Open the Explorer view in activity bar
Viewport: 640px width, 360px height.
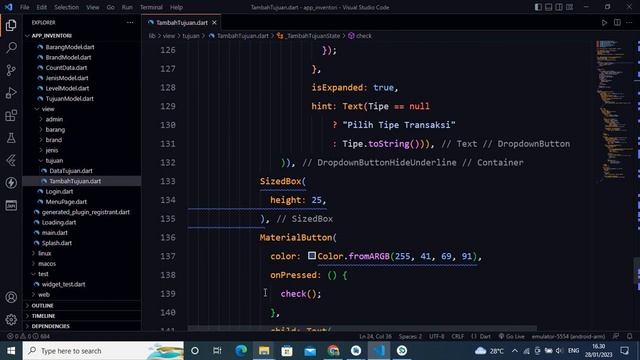(x=11, y=25)
